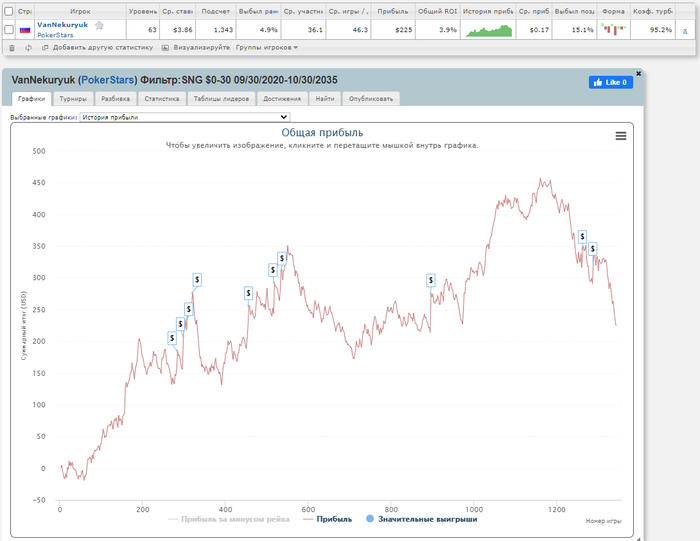Click the 95.2% turbo ratio cell

coord(653,30)
